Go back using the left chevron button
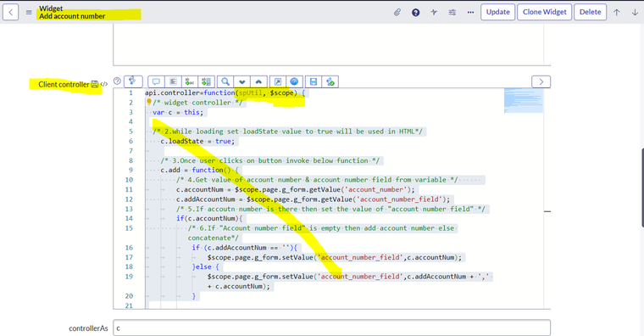Viewport: 644px width, 336px height. tap(11, 12)
